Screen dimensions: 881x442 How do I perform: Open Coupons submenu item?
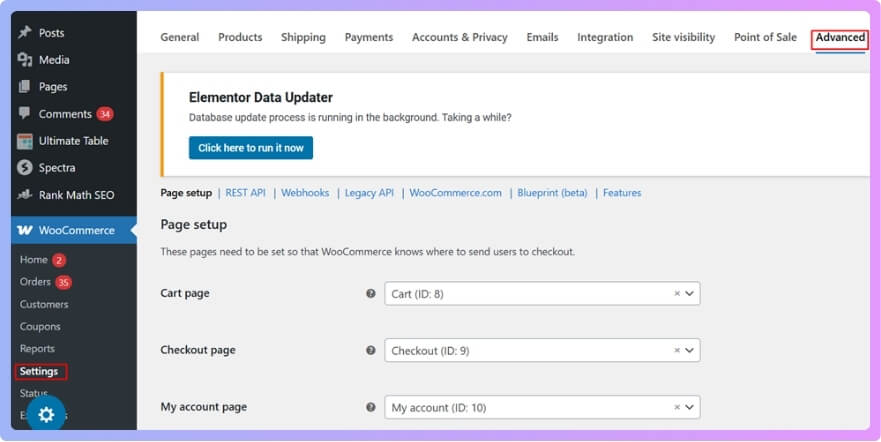point(40,326)
